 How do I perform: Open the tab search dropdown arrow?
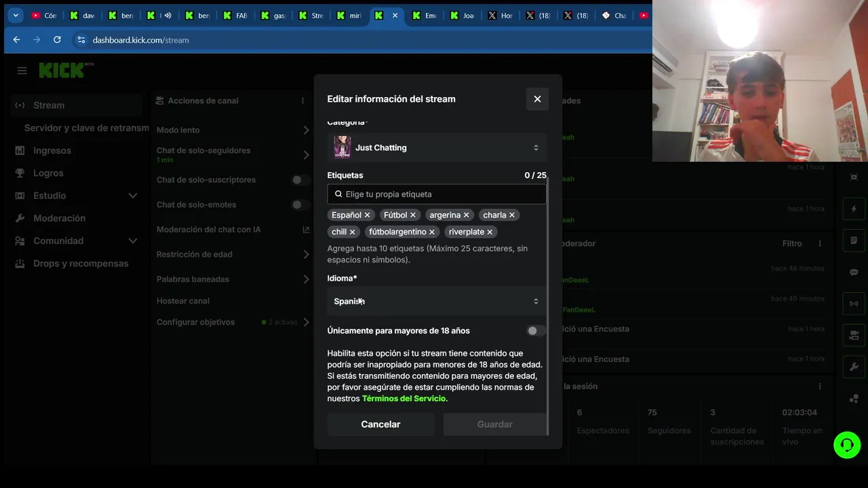(15, 15)
